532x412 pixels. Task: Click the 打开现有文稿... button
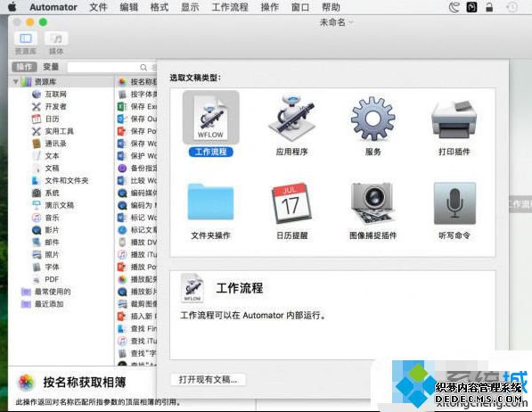pos(208,379)
